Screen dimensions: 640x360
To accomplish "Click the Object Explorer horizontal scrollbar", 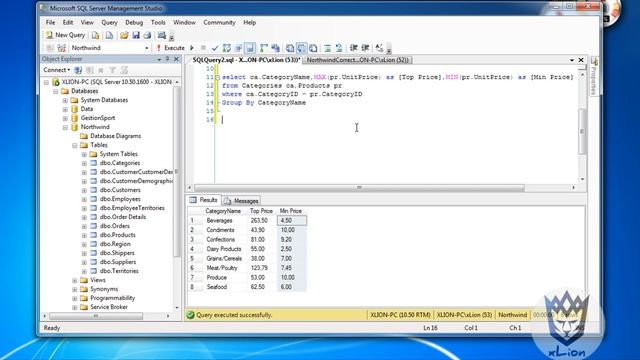I will point(96,316).
